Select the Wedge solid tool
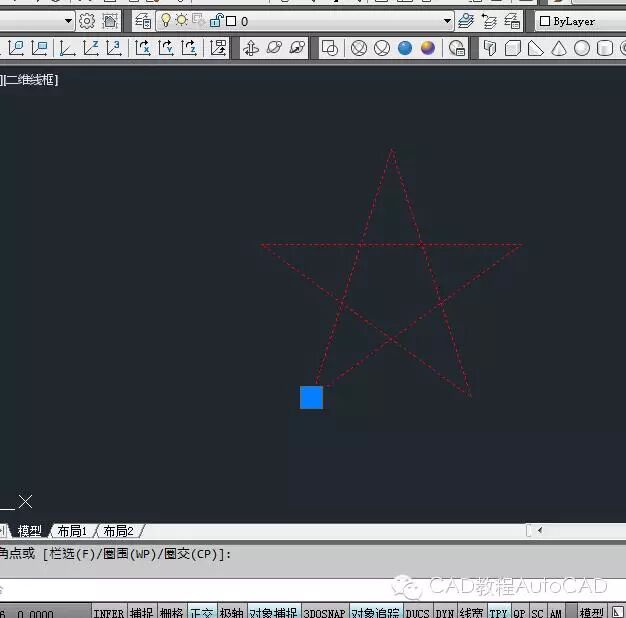Image resolution: width=626 pixels, height=618 pixels. coord(535,48)
